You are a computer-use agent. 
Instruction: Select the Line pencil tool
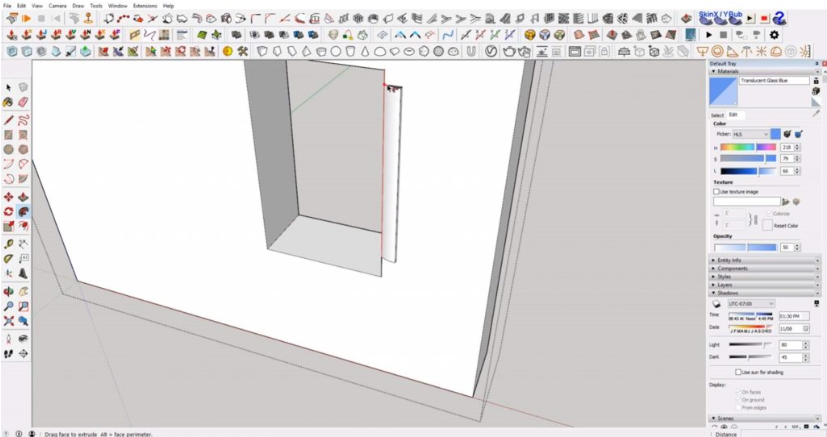point(8,120)
